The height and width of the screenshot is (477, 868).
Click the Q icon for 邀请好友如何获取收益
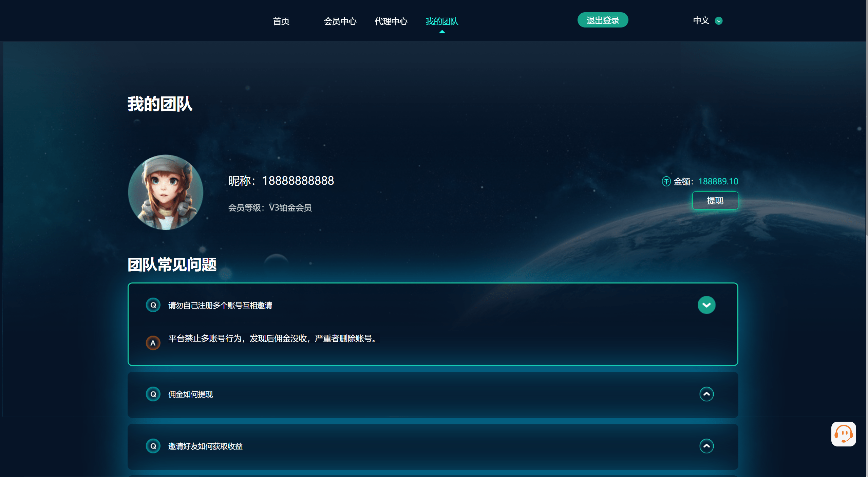click(x=153, y=446)
